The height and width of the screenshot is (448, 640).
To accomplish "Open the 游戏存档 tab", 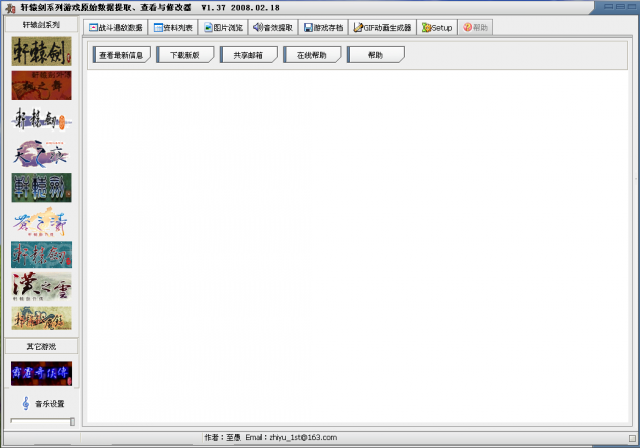I will (323, 27).
